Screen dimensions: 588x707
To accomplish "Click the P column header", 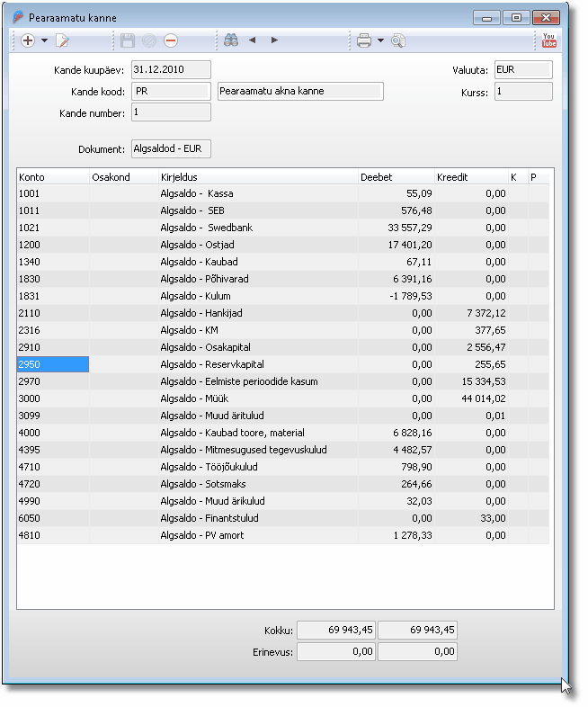I will (539, 177).
